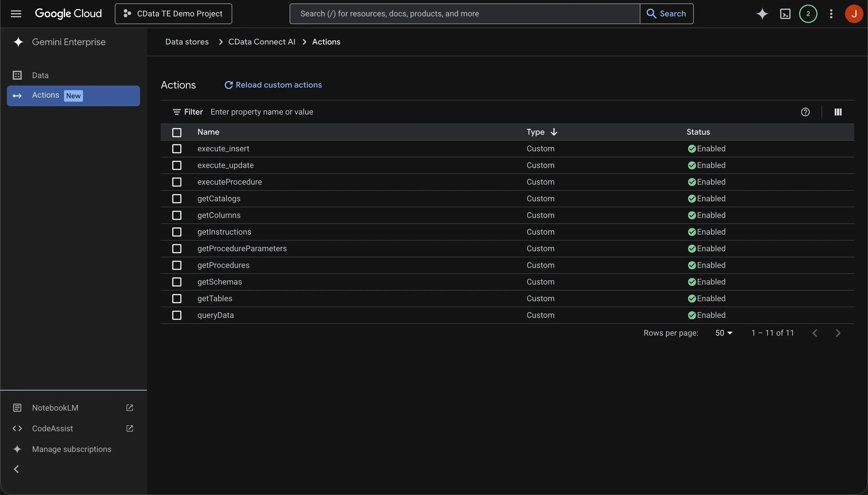868x495 pixels.
Task: Click the sort arrow on Type column
Action: [x=554, y=132]
